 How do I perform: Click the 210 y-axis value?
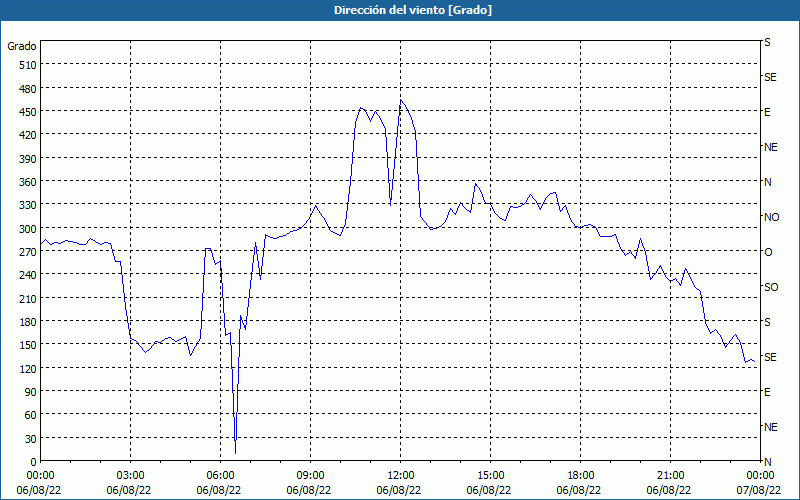27,299
